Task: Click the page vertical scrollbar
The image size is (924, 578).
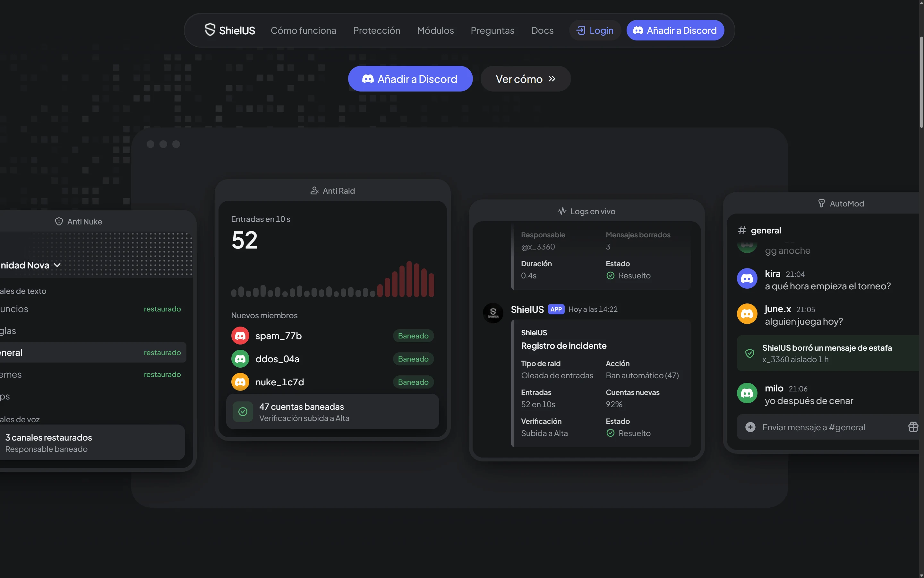Action: 921,82
